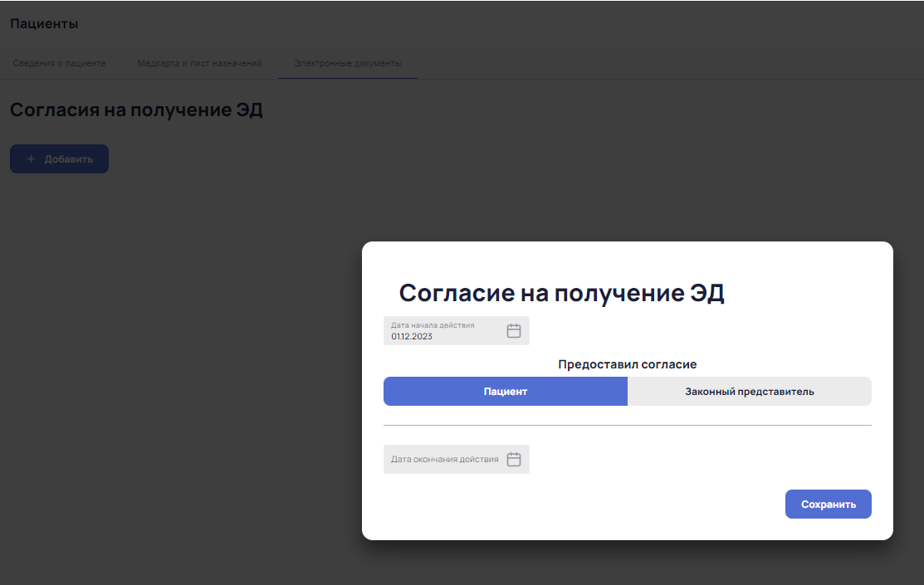Click plus icon on Добавить button
This screenshot has height=585, width=924.
click(x=32, y=159)
